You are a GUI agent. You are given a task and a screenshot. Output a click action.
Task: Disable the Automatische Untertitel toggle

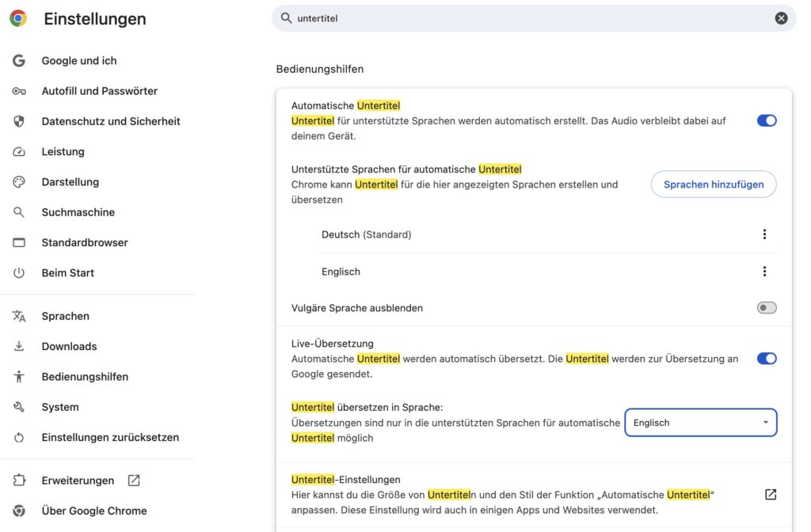(x=766, y=120)
